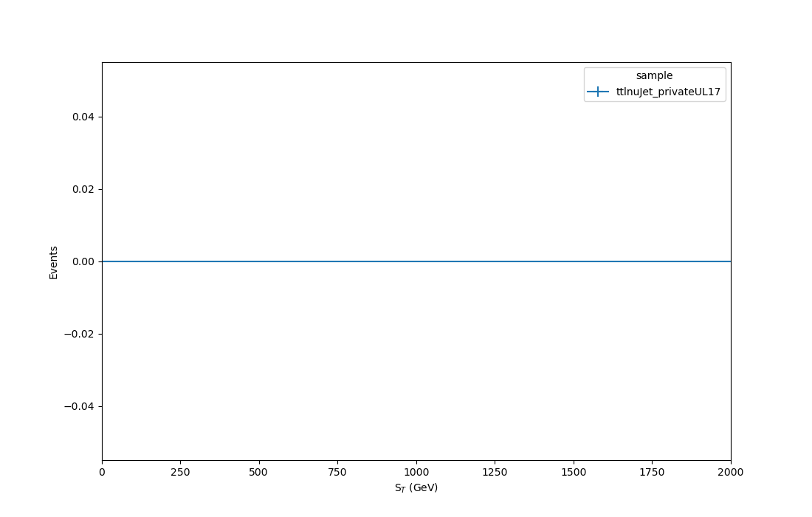Click the 250 x-axis tick label
This screenshot has width=812, height=517.
(180, 473)
